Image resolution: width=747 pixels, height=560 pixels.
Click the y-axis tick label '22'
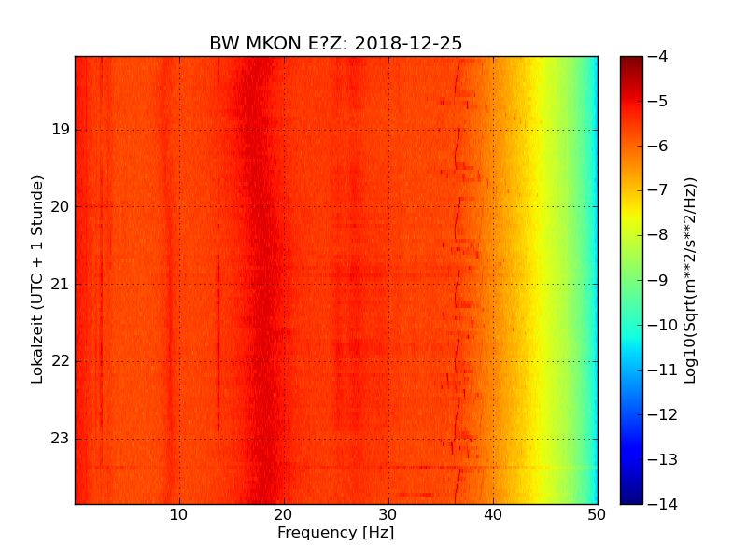[x=61, y=361]
